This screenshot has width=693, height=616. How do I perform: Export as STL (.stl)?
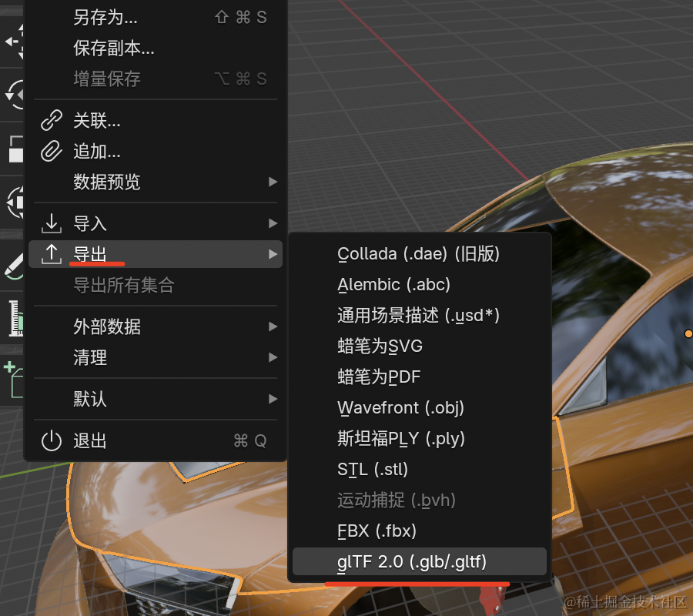point(420,469)
